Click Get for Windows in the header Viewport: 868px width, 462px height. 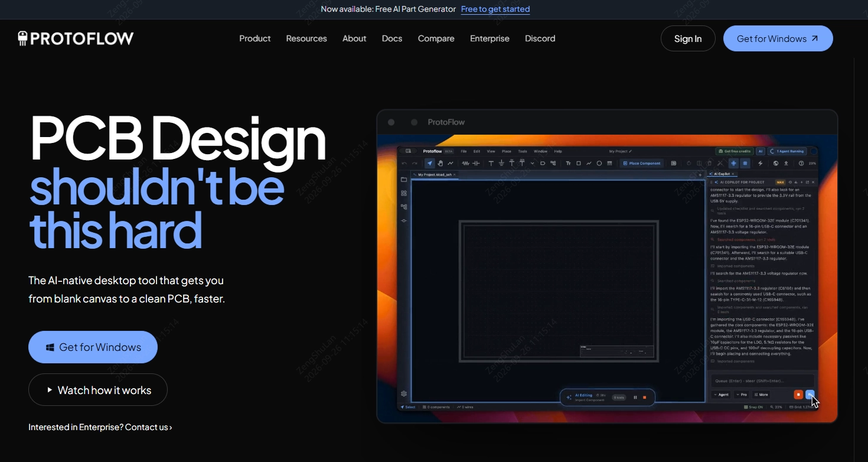pyautogui.click(x=778, y=38)
